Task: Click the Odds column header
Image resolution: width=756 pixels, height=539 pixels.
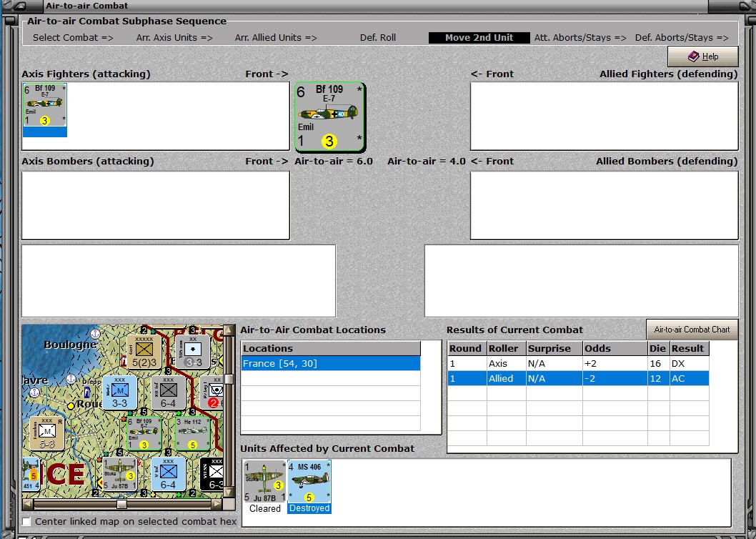Action: 615,348
